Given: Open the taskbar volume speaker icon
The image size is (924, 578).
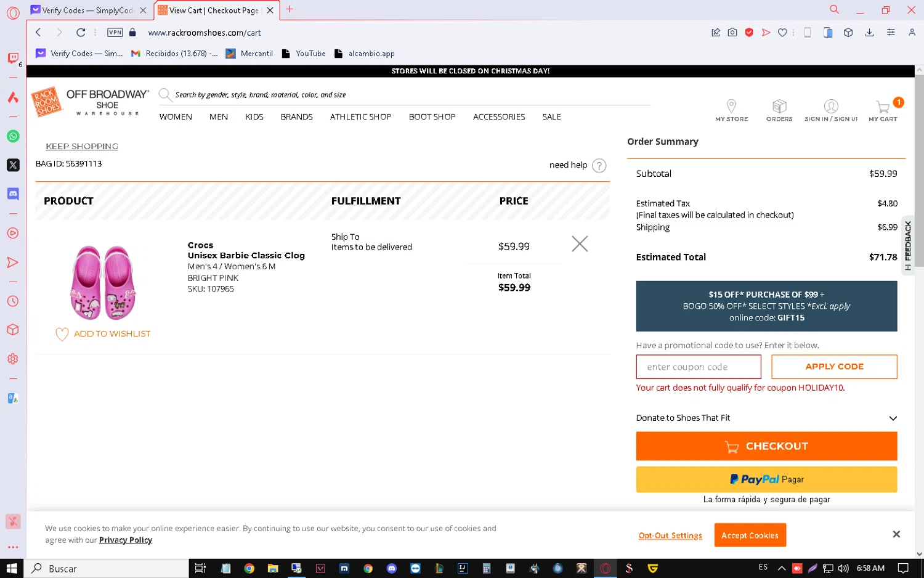Looking at the screenshot, I should tap(843, 568).
